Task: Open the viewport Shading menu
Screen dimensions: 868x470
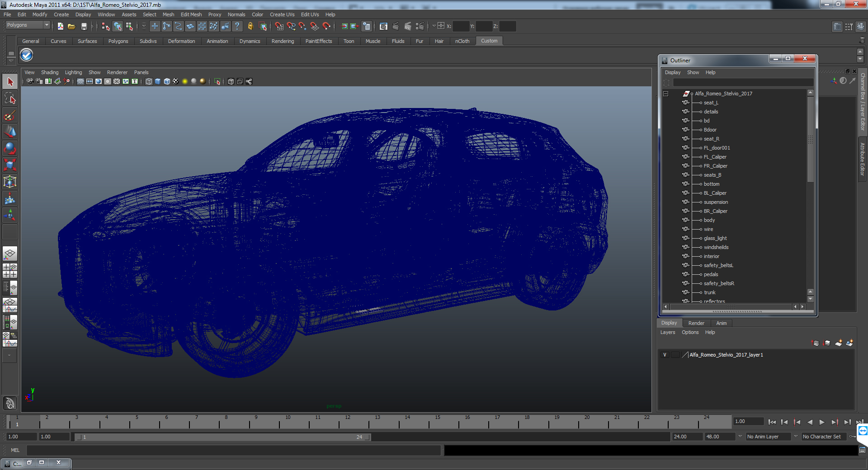Action: pos(50,72)
